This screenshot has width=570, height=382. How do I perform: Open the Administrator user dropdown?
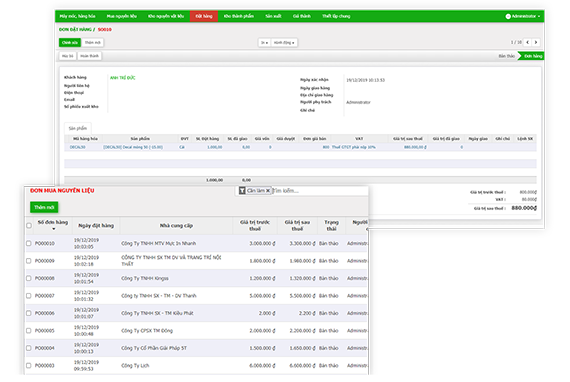click(x=523, y=16)
